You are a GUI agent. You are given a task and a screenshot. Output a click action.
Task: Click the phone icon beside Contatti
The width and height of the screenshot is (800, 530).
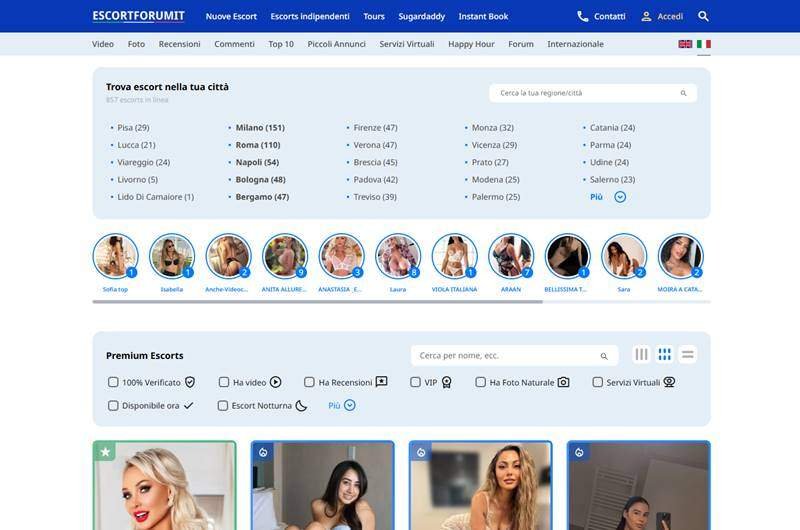coord(583,16)
